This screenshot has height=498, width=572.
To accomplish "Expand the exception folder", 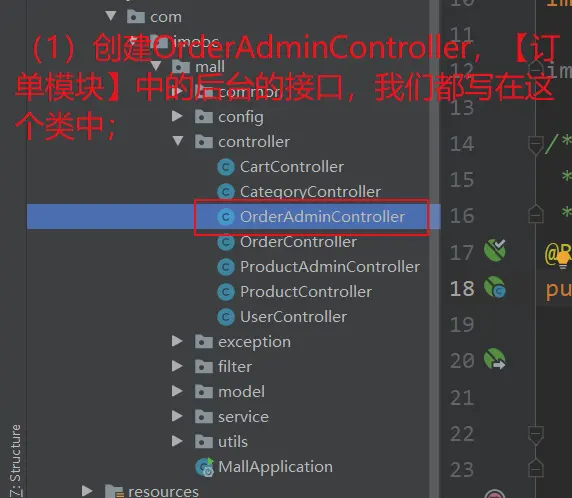I will click(x=177, y=341).
